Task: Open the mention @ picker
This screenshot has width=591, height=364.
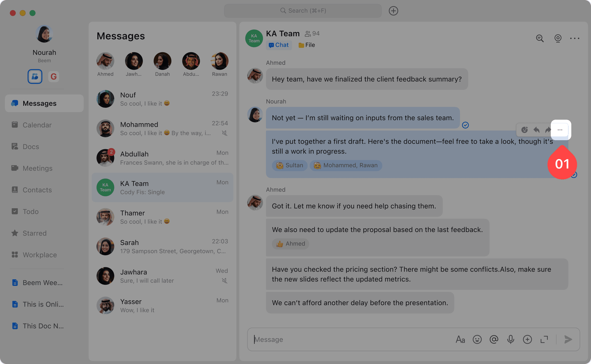Action: (x=494, y=339)
